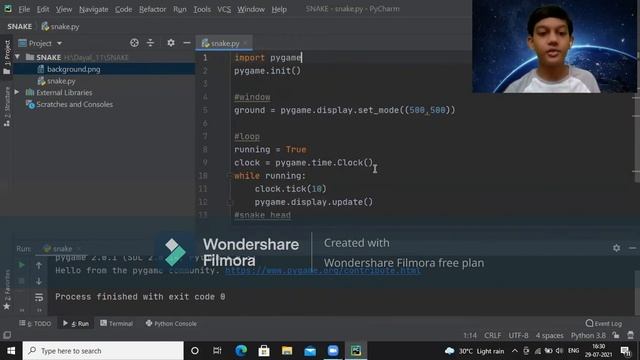Open the Run menu
Image resolution: width=640 pixels, height=360 pixels.
pyautogui.click(x=180, y=9)
